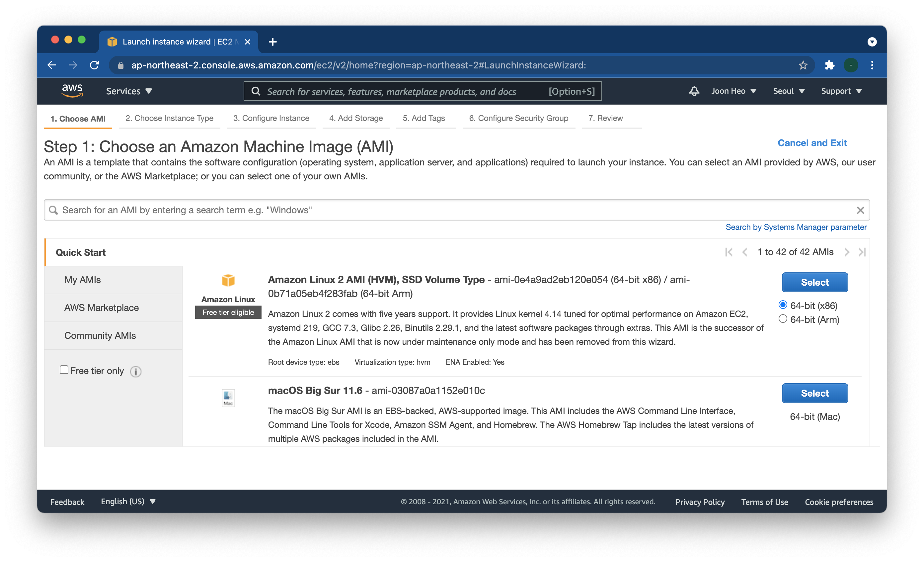Select the 64-bit (x86) radio button
The width and height of the screenshot is (924, 562).
coord(783,305)
